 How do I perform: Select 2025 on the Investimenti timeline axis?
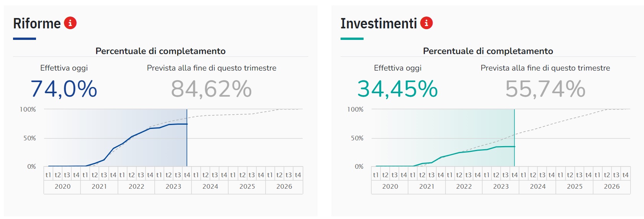(x=575, y=186)
